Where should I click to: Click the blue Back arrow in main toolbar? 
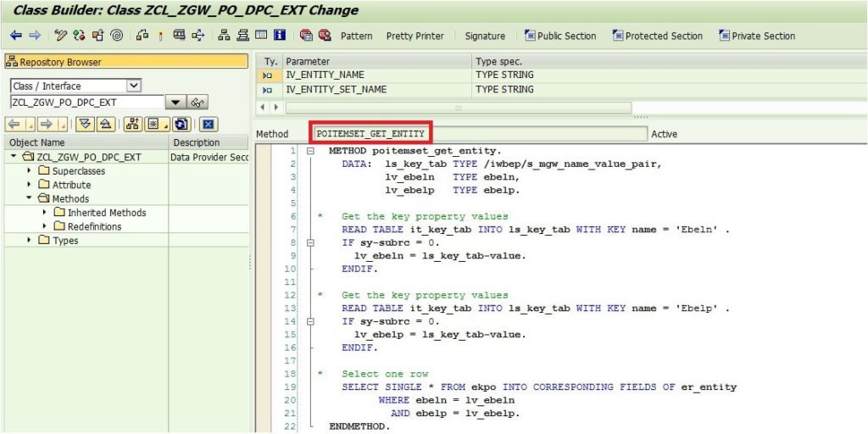coord(15,36)
